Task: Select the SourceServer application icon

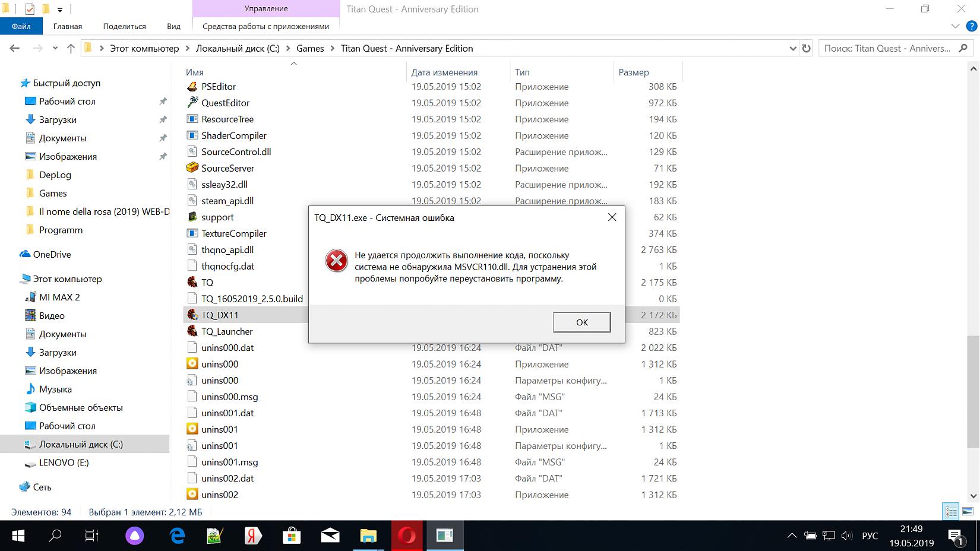Action: pyautogui.click(x=192, y=168)
